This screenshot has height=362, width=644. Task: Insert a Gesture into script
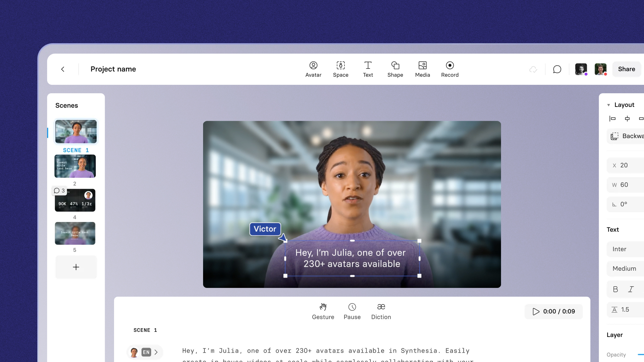323,311
